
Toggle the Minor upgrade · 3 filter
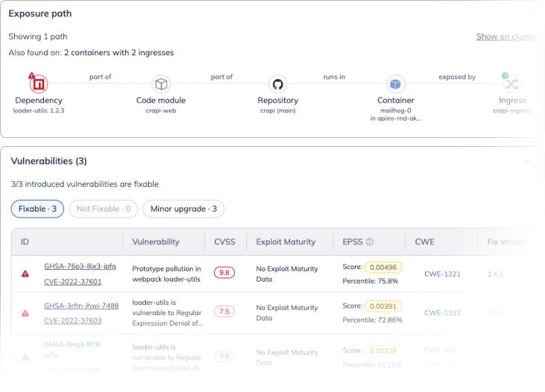pos(183,209)
